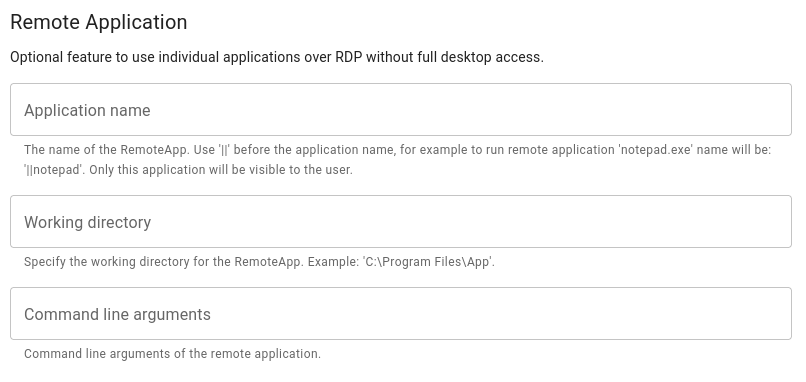Focus the Application name input field

pos(400,110)
